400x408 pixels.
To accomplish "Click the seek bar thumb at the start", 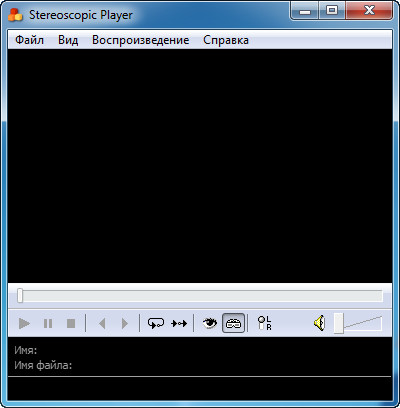I will (x=20, y=296).
